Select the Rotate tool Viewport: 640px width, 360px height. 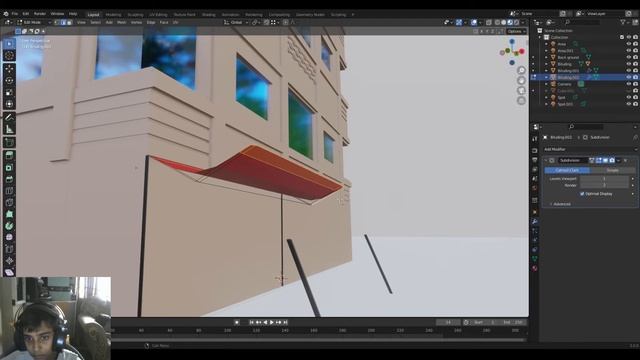[x=9, y=80]
